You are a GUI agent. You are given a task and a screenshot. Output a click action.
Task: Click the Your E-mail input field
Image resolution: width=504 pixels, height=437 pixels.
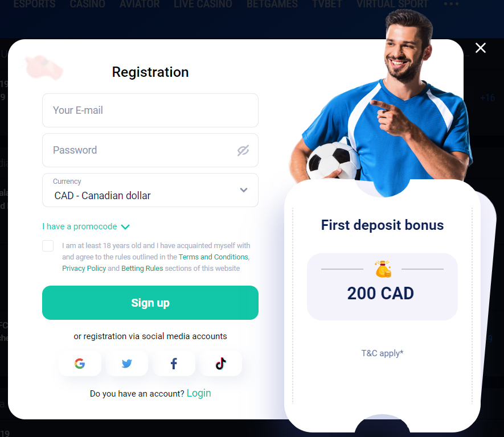click(x=150, y=110)
